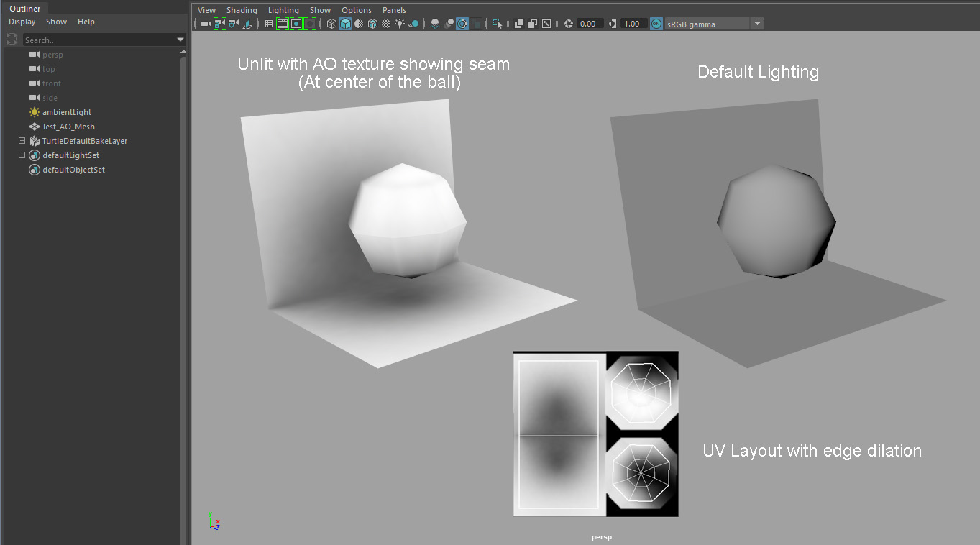Toggle the Shadows icon
The image size is (980, 545).
pyautogui.click(x=413, y=24)
